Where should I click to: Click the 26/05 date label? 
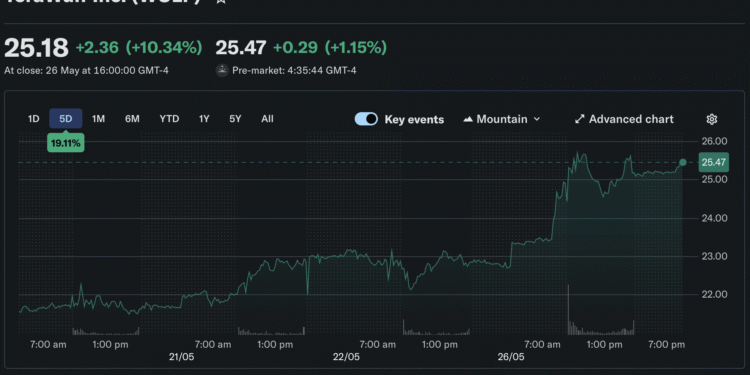511,357
